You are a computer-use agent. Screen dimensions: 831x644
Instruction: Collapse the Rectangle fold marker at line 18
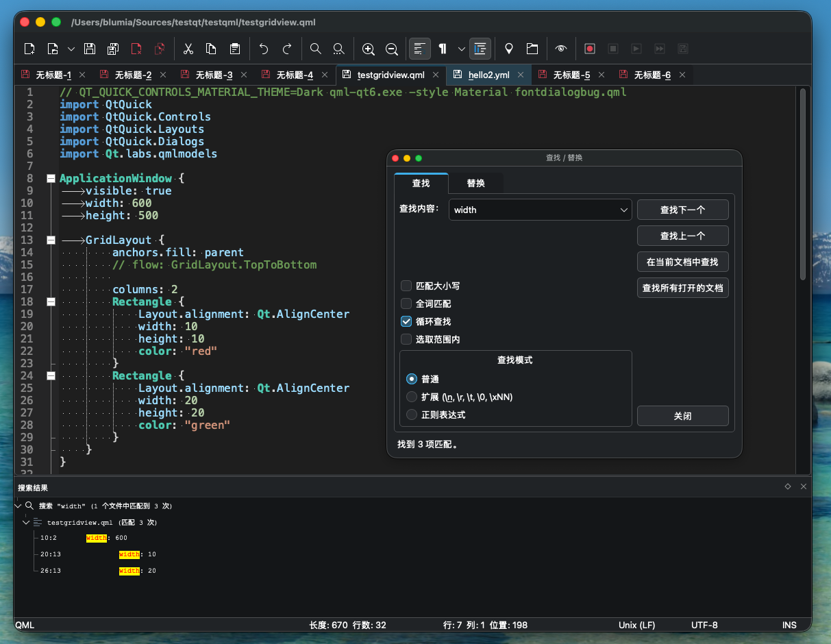tap(51, 301)
